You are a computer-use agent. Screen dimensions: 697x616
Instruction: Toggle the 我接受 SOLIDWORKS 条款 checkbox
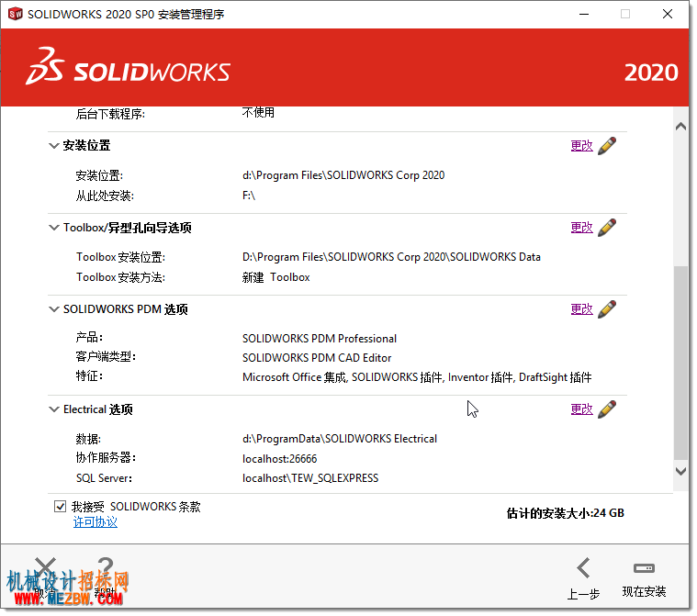pyautogui.click(x=60, y=506)
